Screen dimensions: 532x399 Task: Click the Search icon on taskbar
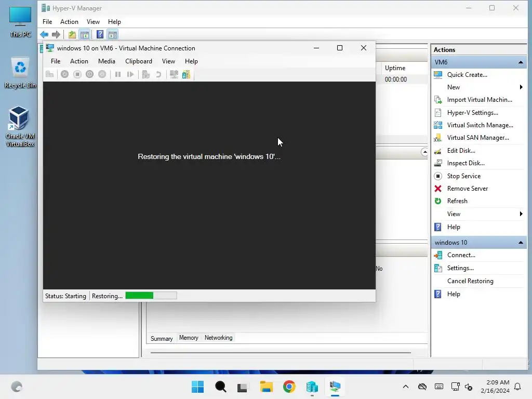pos(220,387)
